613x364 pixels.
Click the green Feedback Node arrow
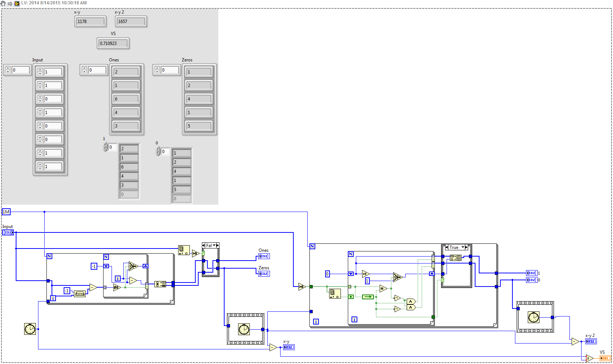368,297
